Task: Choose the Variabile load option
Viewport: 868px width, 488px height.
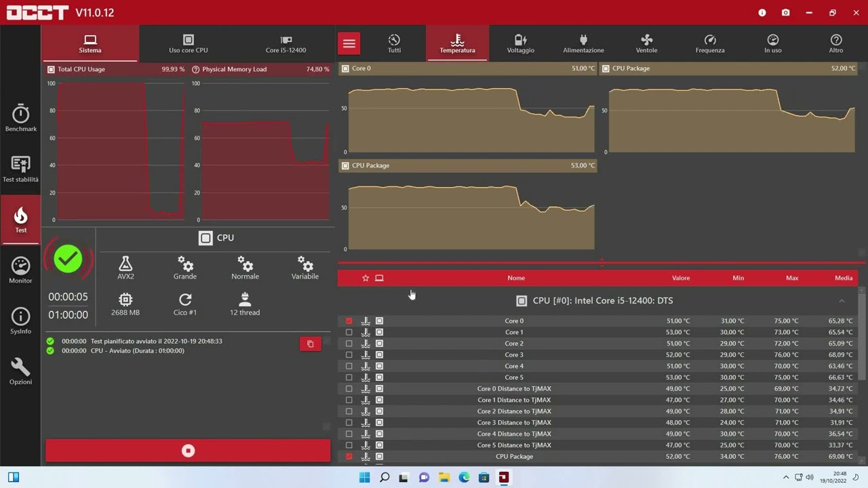Action: (x=305, y=268)
